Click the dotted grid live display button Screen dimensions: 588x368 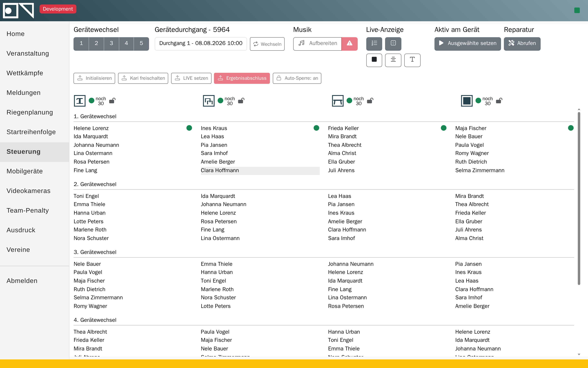coord(393,44)
